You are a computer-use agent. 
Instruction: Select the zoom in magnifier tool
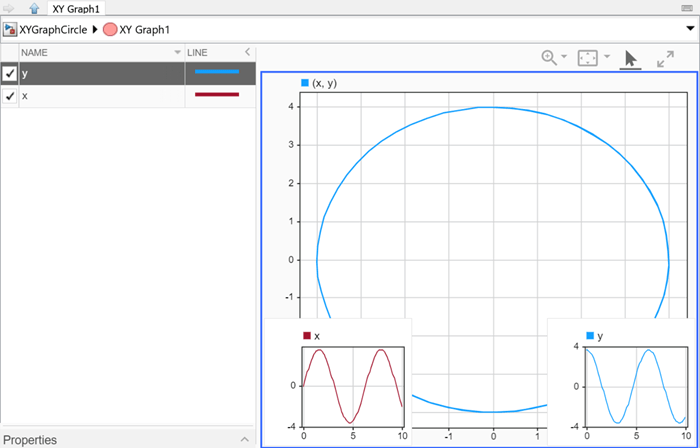tap(549, 58)
